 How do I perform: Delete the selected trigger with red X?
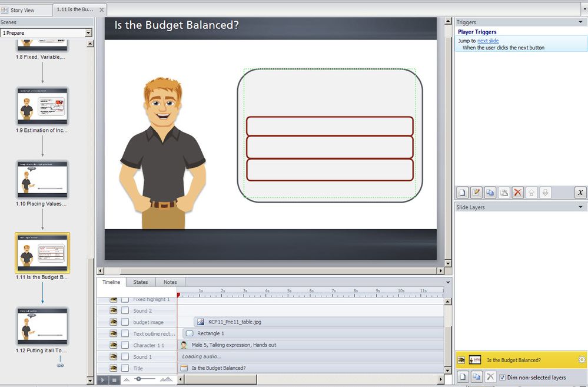517,193
